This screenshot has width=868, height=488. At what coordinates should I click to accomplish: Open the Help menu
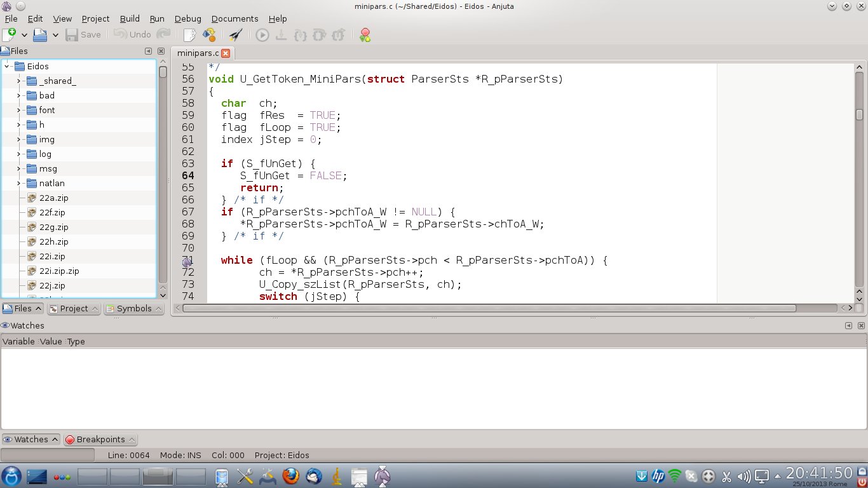278,18
